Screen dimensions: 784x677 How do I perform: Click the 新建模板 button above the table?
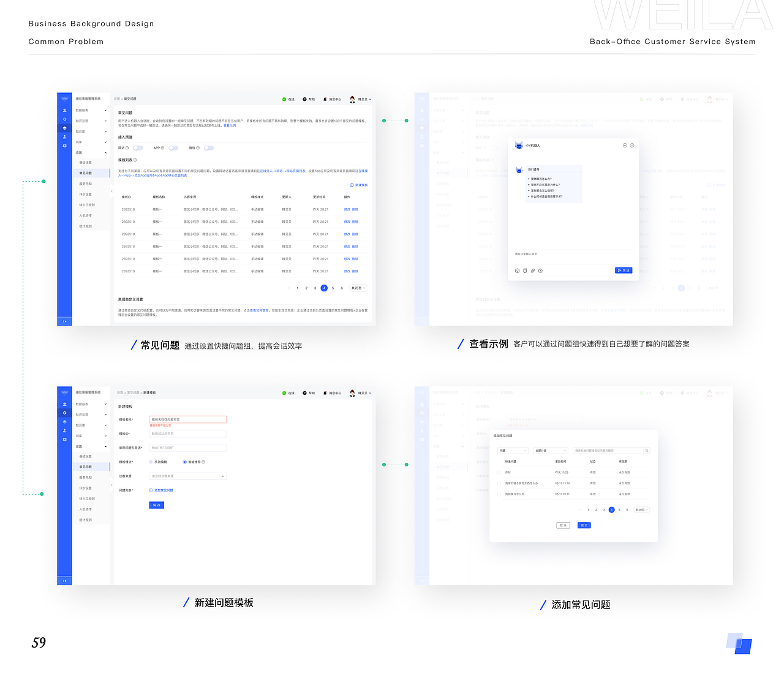[x=359, y=185]
